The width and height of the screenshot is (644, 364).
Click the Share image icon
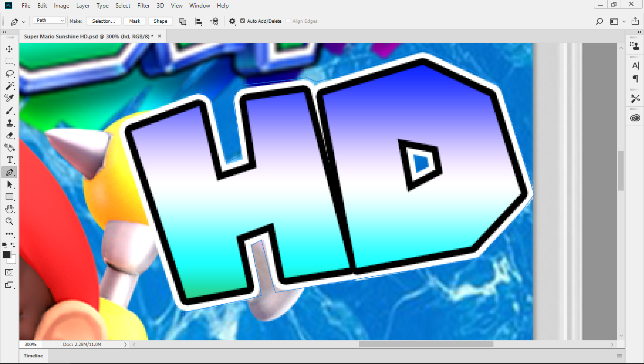[635, 21]
